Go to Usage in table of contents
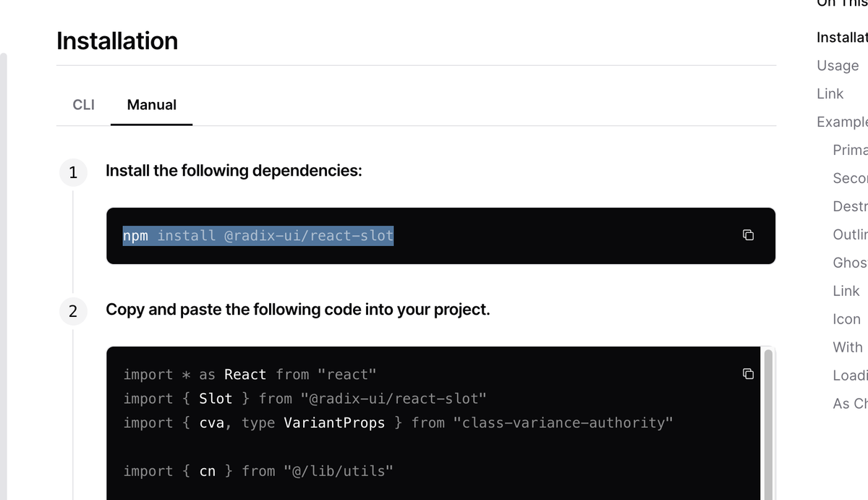868x500 pixels. 838,66
